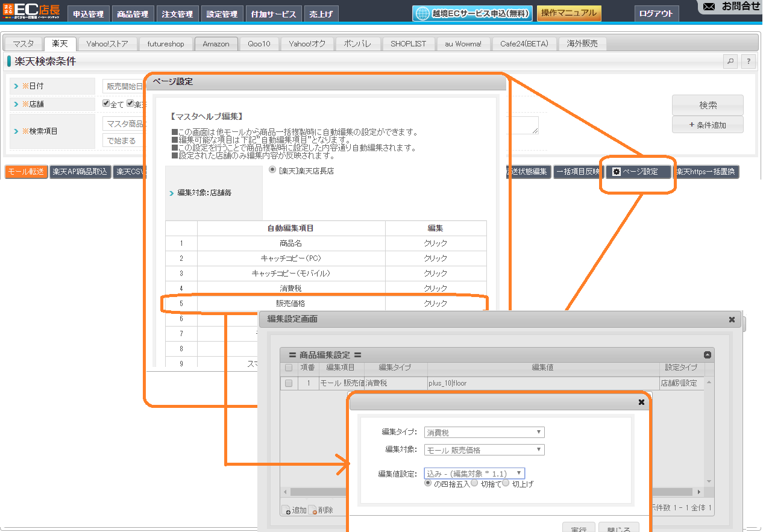Toggle the 全て store checkbox
The image size is (766, 532).
106,104
